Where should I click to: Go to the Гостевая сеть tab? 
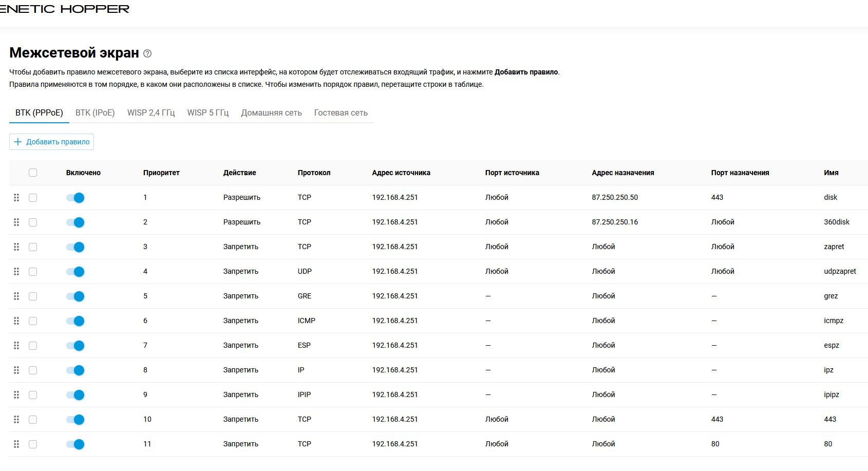341,113
